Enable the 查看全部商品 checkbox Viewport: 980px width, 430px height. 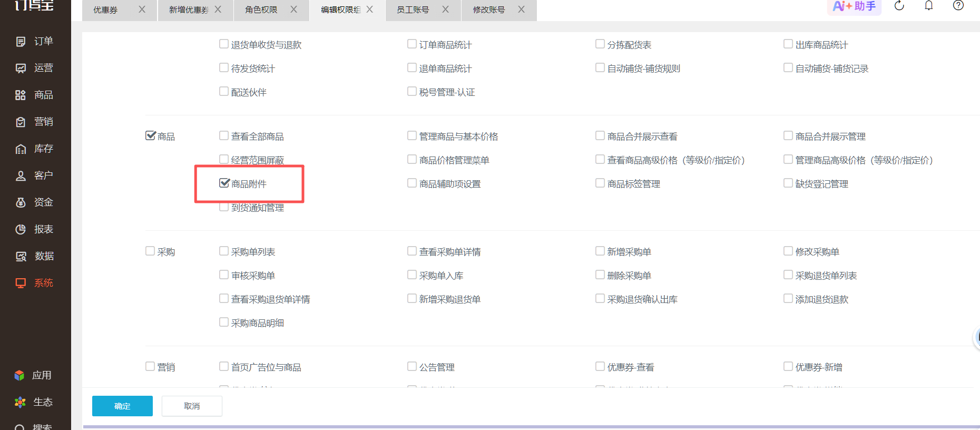pyautogui.click(x=224, y=136)
